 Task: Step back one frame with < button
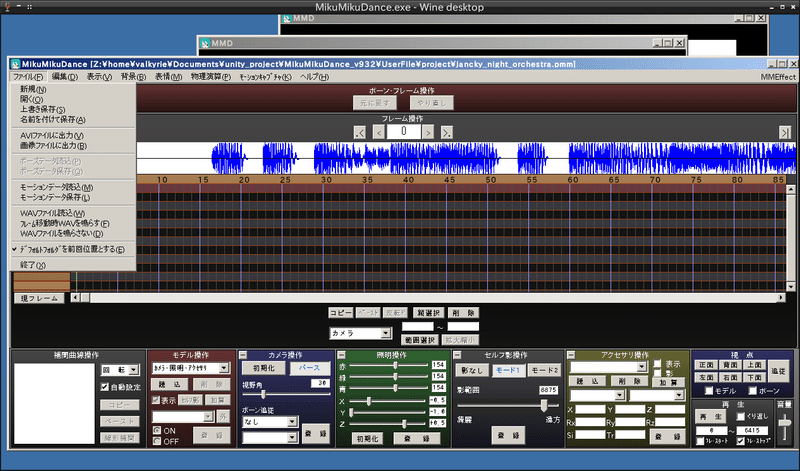tap(379, 133)
